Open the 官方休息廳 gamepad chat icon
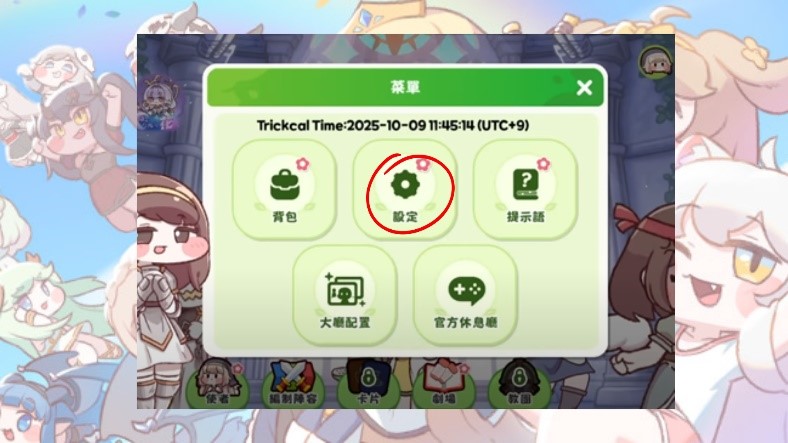Viewport: 788px width, 443px height. [465, 295]
